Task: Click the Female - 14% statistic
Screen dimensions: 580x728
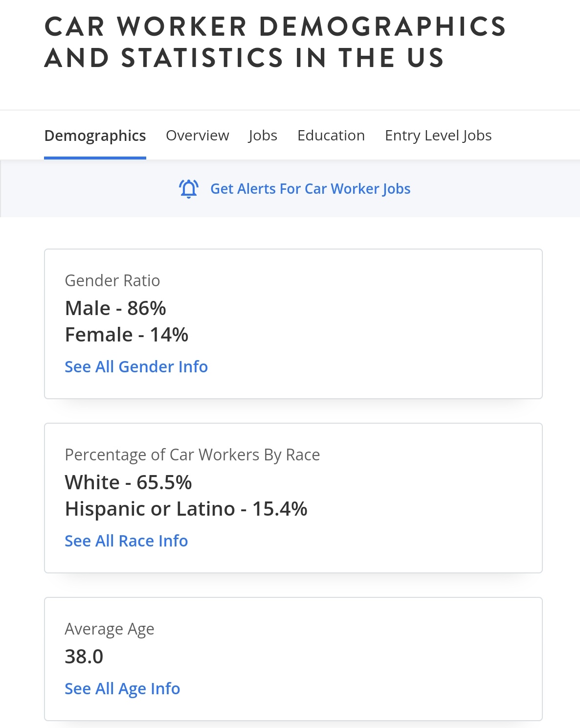Action: 127,335
